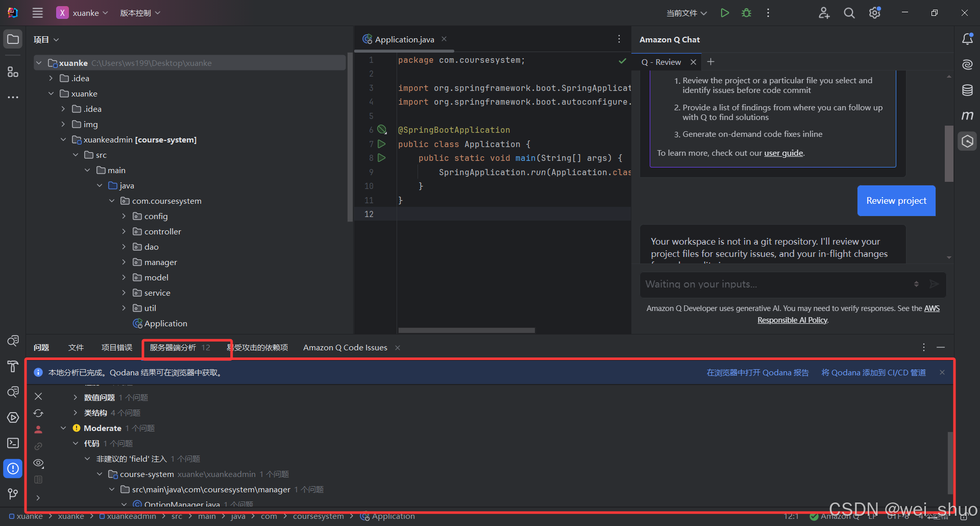
Task: Open AI Assistant spiral icon
Action: (x=967, y=64)
